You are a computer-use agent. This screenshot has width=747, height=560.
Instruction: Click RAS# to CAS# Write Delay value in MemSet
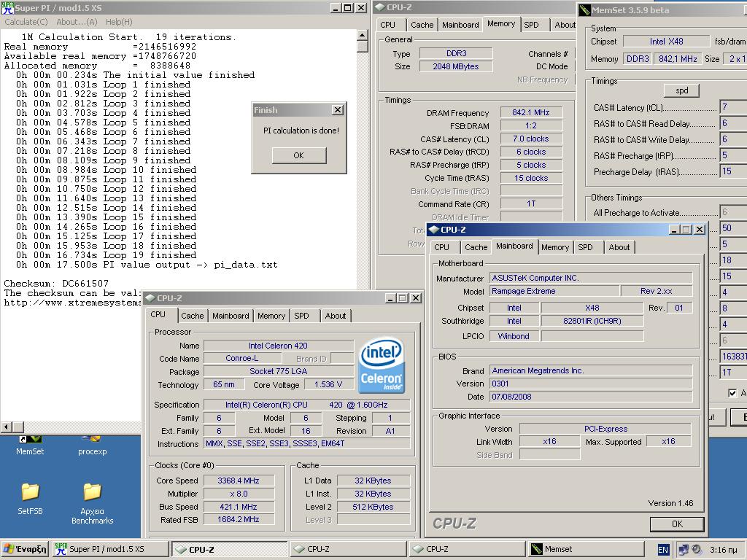732,139
